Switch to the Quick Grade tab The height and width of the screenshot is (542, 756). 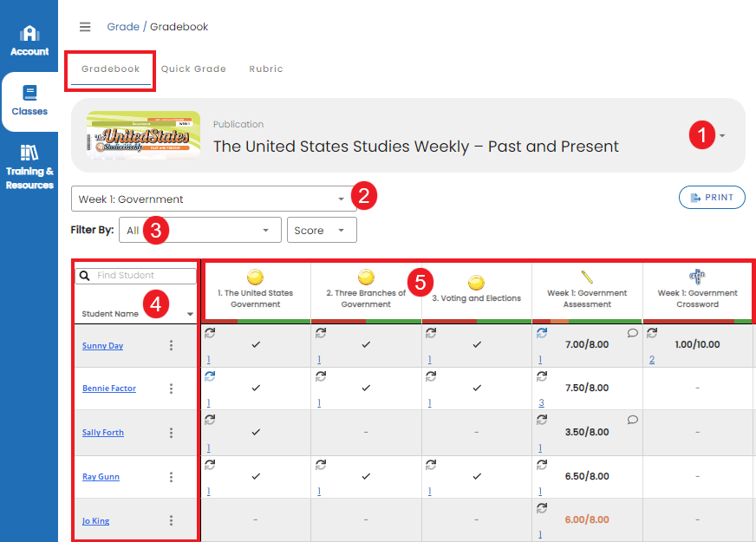[193, 69]
